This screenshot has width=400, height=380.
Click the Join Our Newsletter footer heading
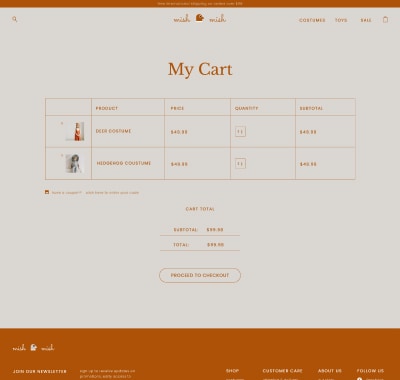[x=40, y=371]
